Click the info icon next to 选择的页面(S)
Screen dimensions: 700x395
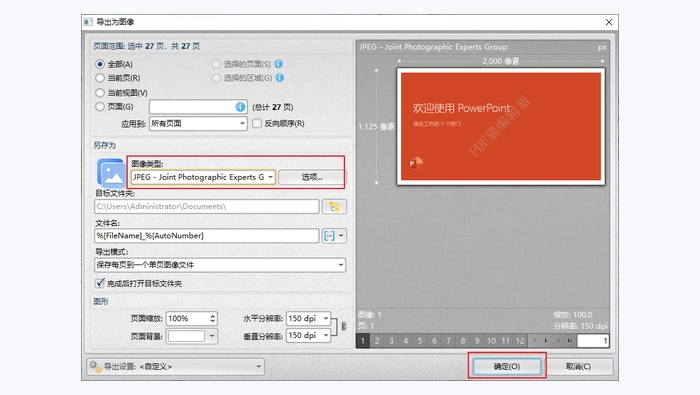point(279,64)
